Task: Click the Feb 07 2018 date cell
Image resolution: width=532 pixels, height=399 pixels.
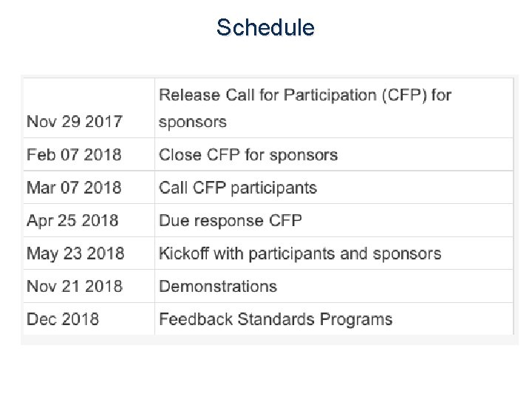Action: click(74, 155)
